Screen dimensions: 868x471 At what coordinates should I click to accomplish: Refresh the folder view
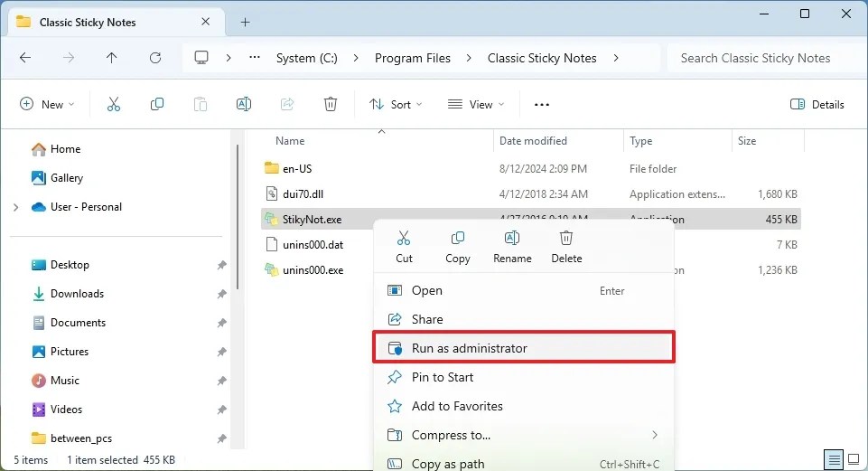click(x=155, y=58)
